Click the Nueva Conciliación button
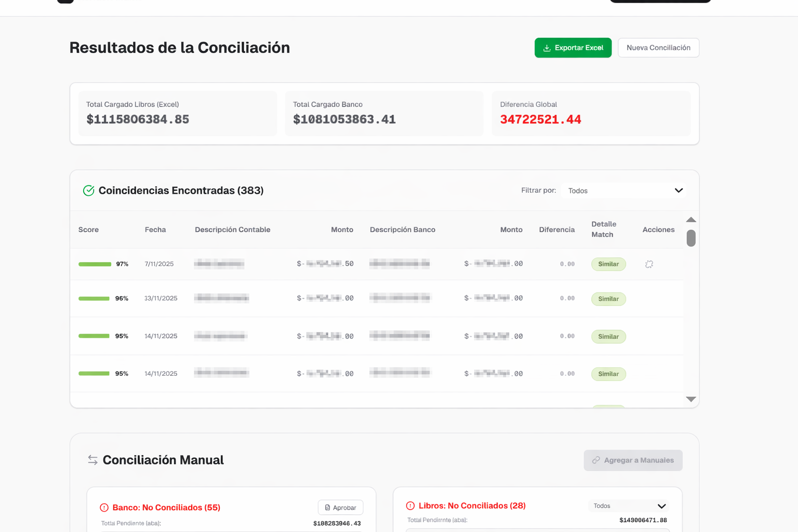Screen dimensions: 798x532 [658, 47]
